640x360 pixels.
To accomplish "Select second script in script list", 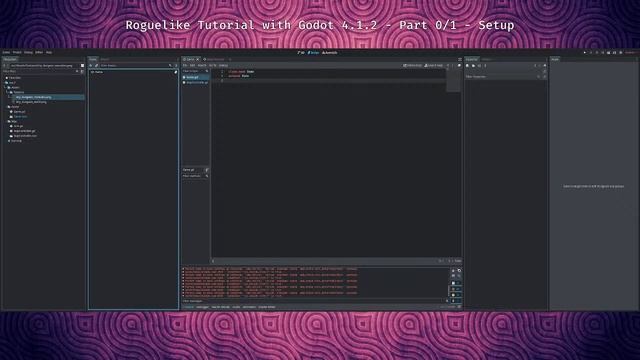I will tap(196, 82).
